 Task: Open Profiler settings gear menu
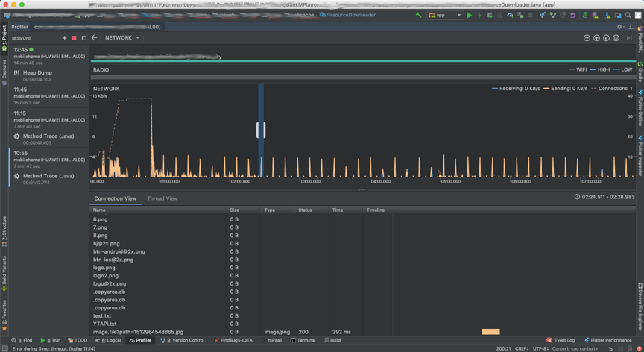[620, 27]
